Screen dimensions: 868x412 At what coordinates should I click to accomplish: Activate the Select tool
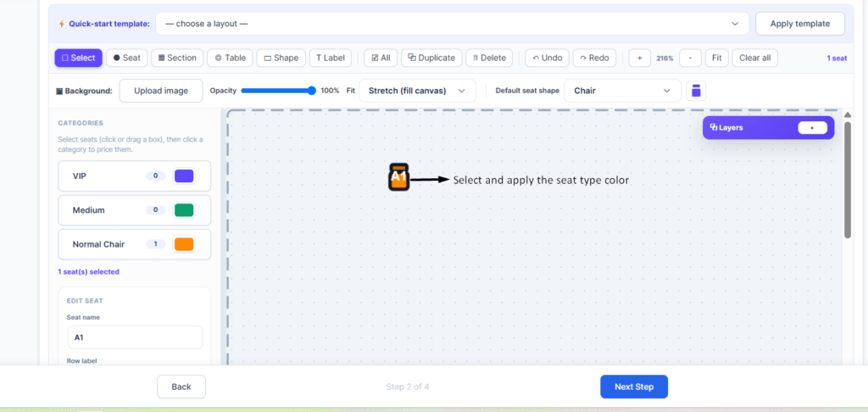78,58
